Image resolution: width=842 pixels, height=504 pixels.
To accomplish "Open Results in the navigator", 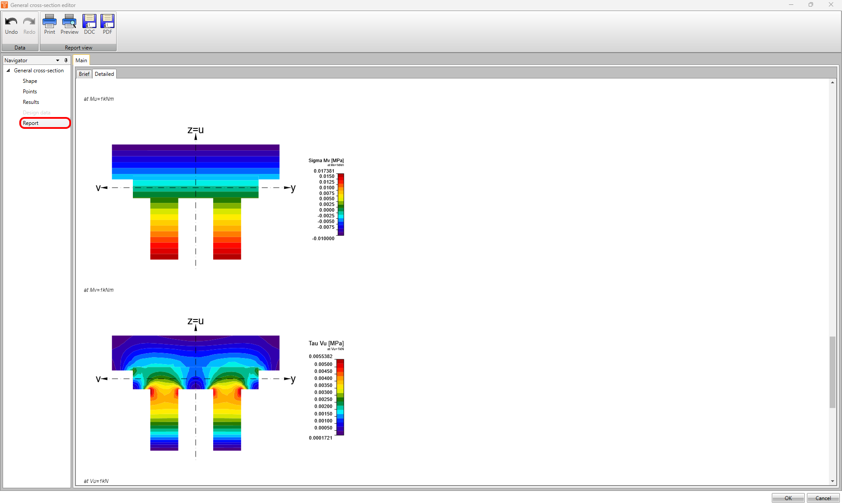I will click(x=31, y=102).
